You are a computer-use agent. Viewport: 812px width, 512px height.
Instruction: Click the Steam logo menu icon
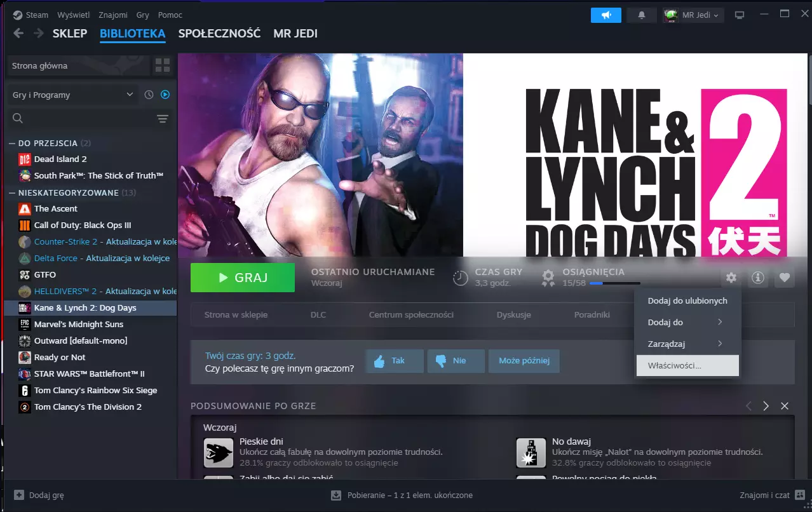(x=18, y=15)
